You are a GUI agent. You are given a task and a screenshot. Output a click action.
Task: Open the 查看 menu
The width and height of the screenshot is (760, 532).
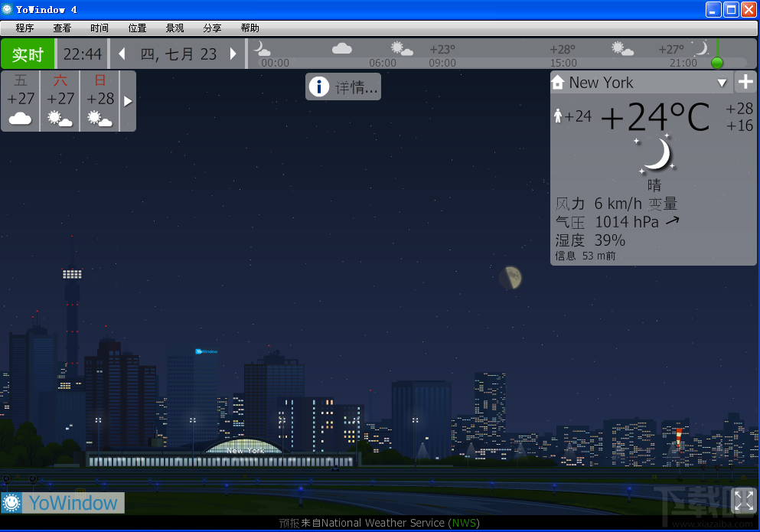62,28
